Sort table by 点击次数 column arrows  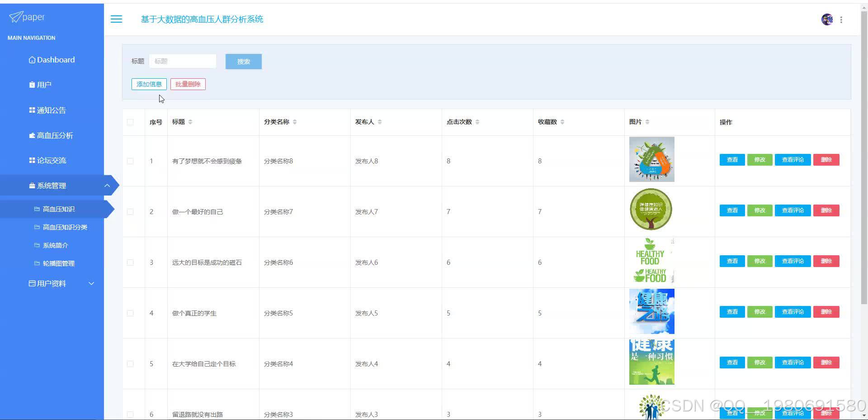(x=477, y=122)
